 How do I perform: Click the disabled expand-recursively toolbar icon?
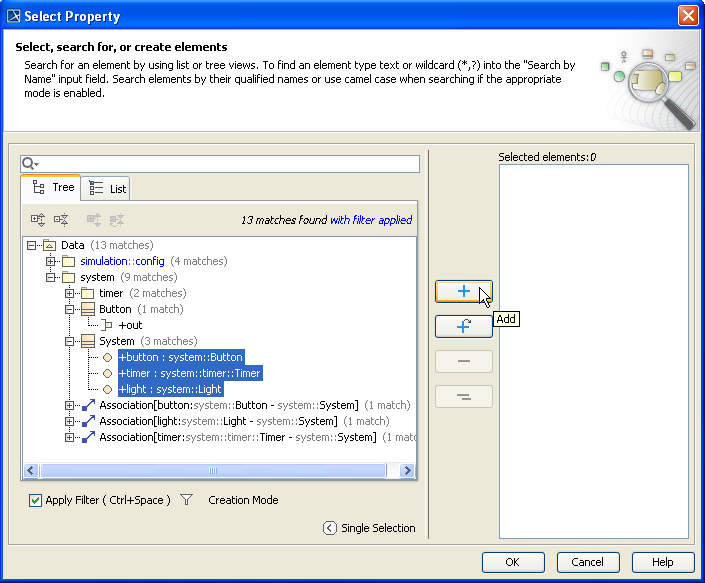click(94, 220)
